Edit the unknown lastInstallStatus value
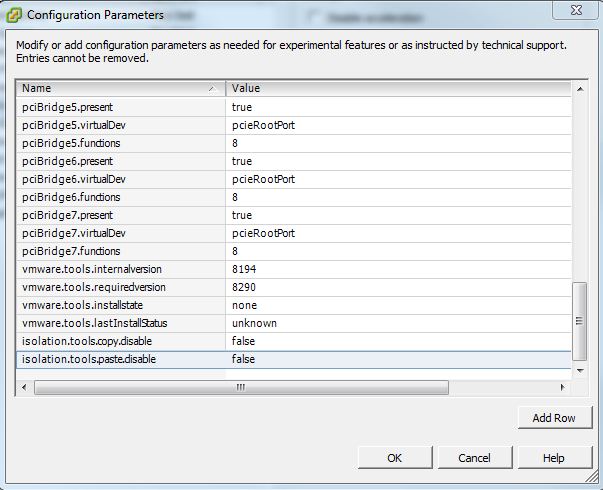Viewport: 603px width, 490px height. click(398, 323)
